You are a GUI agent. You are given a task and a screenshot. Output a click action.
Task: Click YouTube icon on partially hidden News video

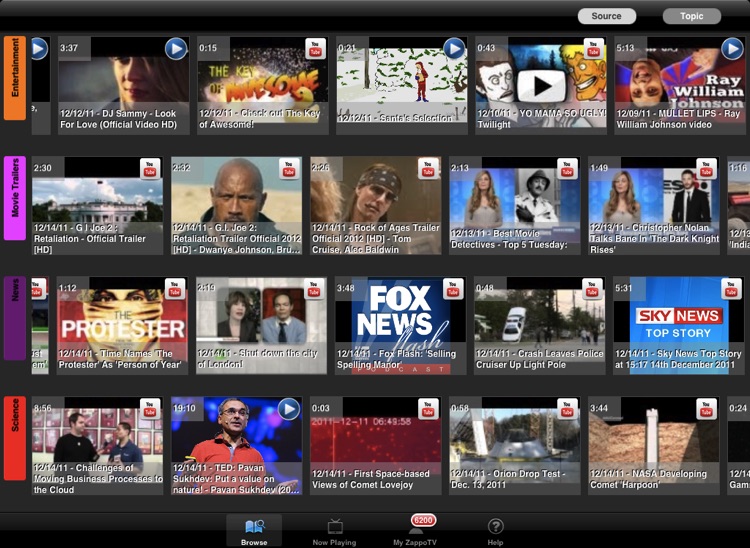pyautogui.click(x=38, y=289)
